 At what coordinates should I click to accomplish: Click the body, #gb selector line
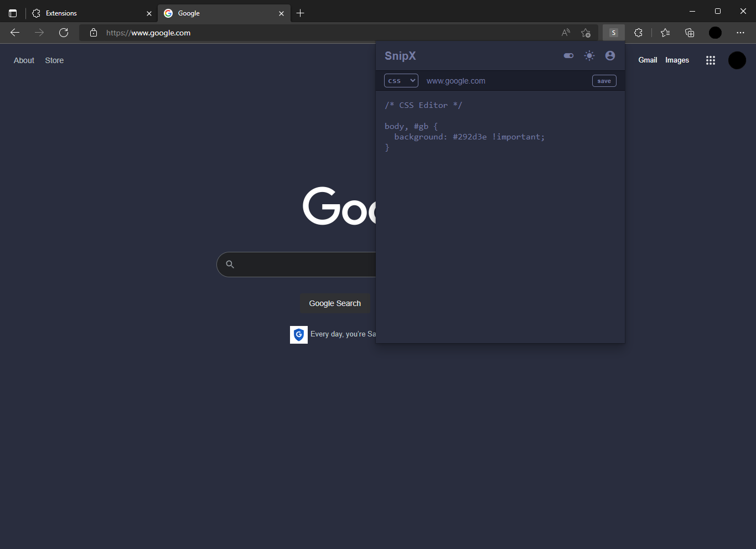pyautogui.click(x=411, y=126)
